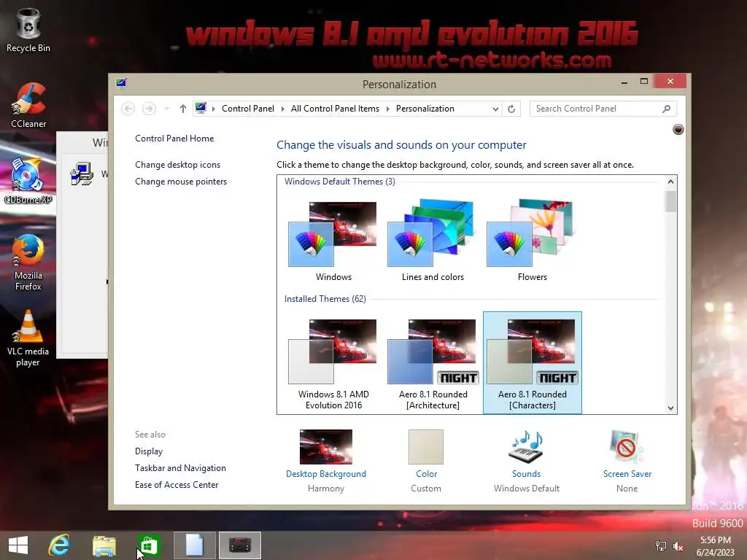Open the Sounds settings icon
Image resolution: width=747 pixels, height=560 pixels.
(527, 447)
